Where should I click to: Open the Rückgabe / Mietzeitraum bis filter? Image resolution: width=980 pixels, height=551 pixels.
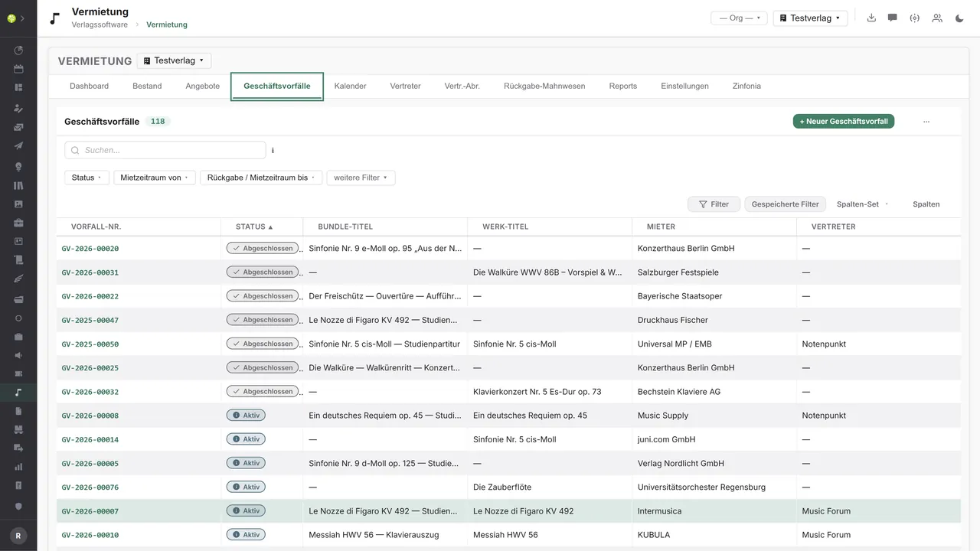click(261, 178)
